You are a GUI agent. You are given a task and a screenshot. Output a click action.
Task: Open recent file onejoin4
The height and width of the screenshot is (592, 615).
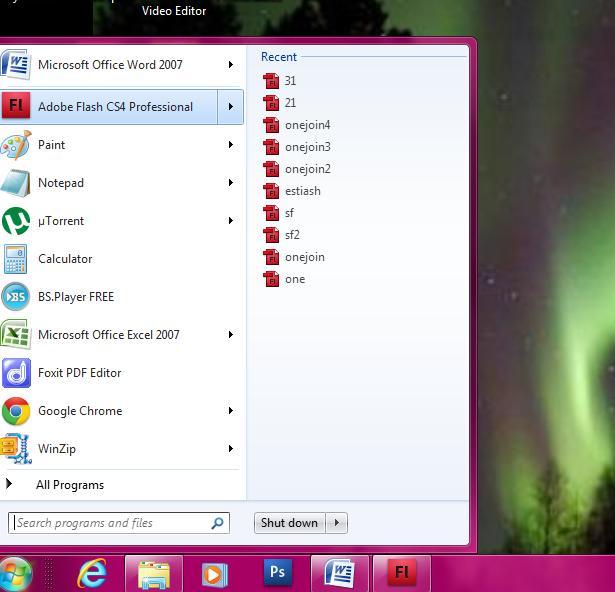click(x=297, y=125)
